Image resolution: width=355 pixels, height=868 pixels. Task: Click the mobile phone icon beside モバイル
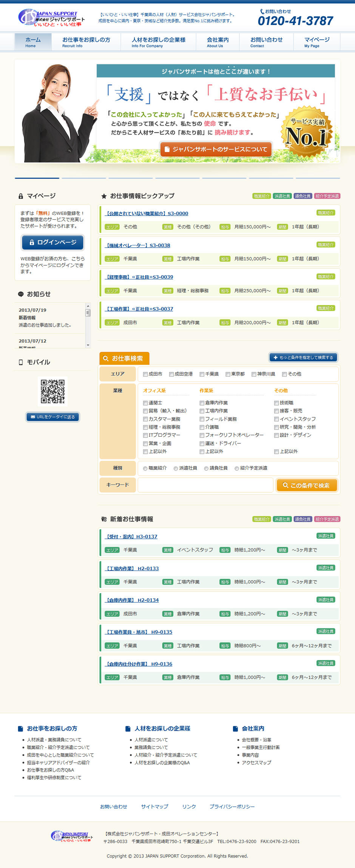(x=21, y=362)
